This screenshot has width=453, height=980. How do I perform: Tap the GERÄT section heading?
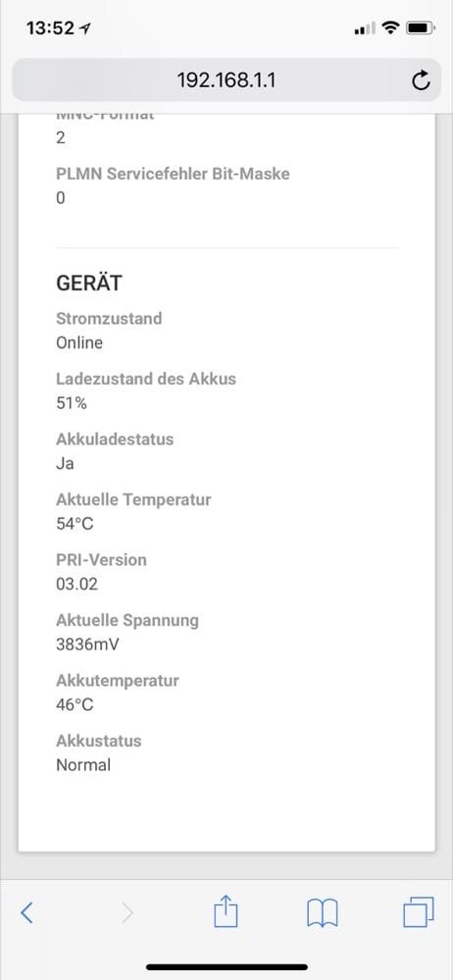point(88,284)
